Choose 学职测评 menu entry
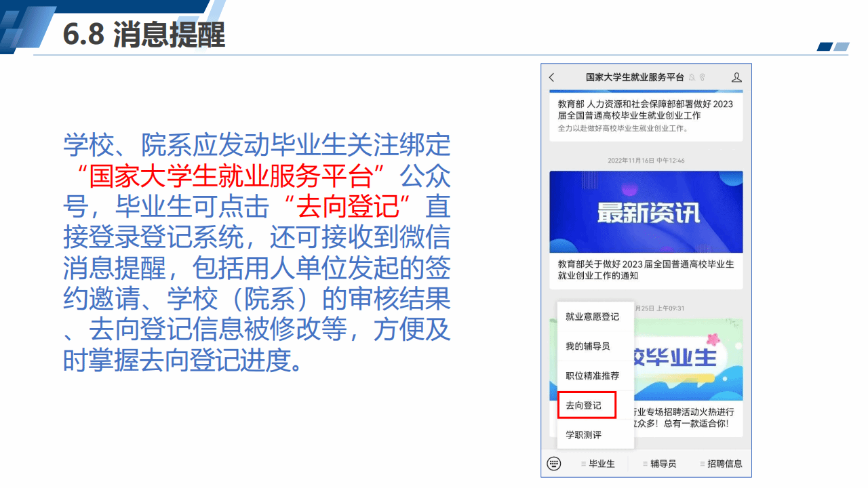 coord(595,434)
